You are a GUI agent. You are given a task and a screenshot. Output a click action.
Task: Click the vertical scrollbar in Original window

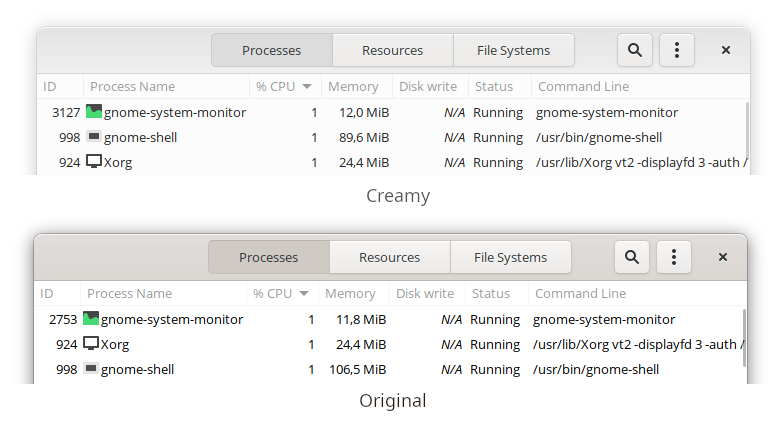coord(744,338)
